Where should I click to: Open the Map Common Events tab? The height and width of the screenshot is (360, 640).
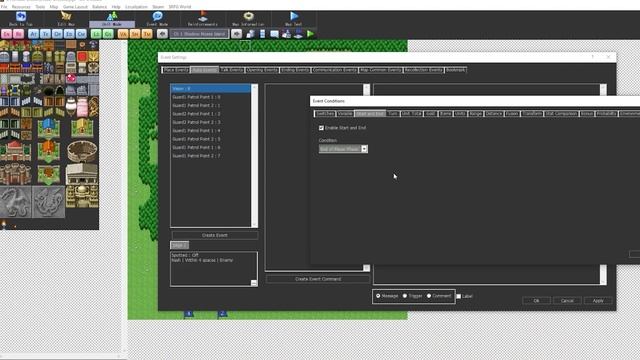coord(380,70)
